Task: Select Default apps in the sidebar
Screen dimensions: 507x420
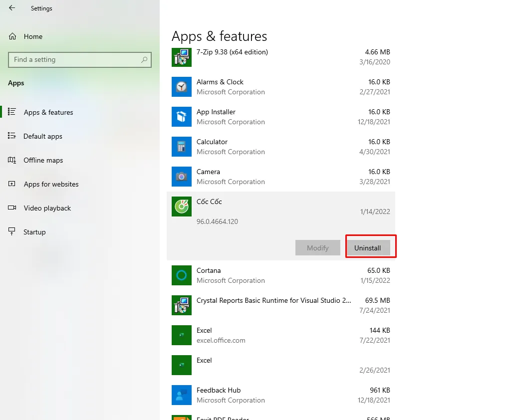Action: (x=42, y=136)
